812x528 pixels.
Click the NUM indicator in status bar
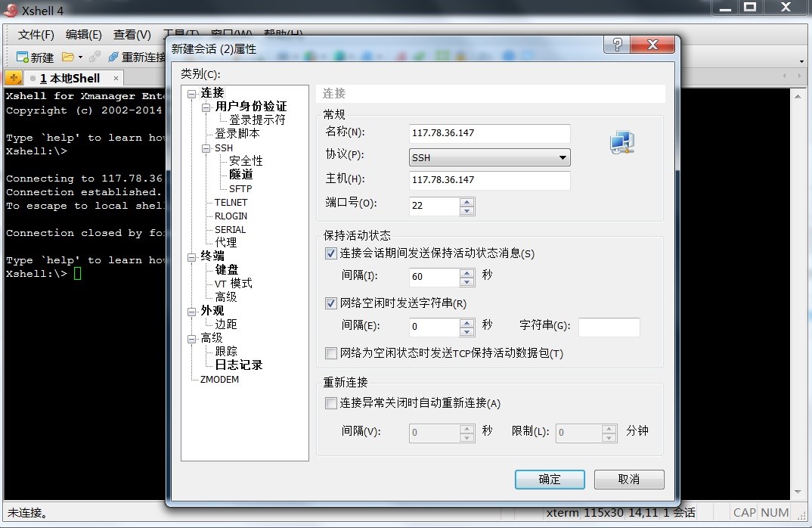coord(775,513)
